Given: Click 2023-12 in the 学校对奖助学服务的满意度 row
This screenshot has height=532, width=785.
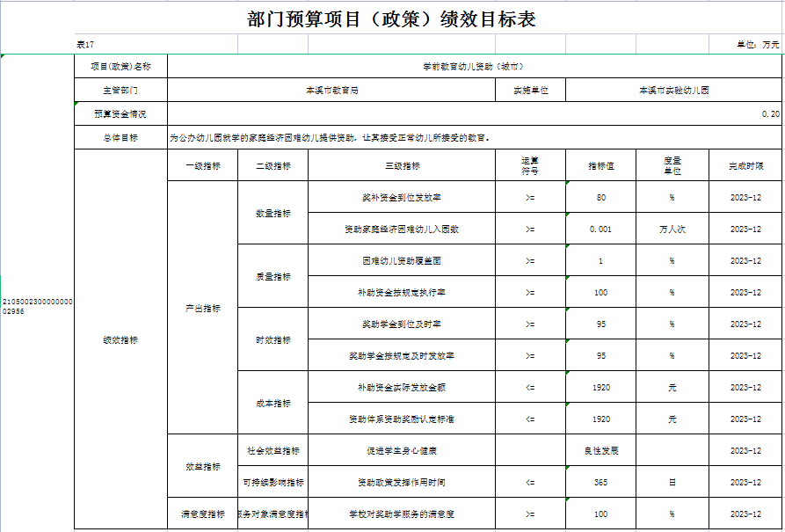Looking at the screenshot, I should 745,514.
